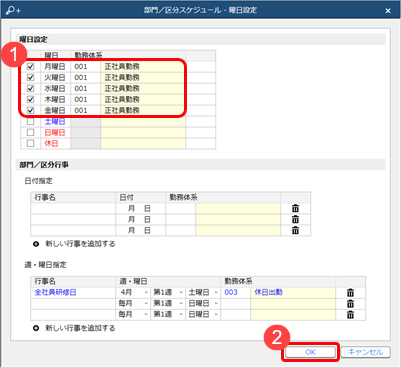Click the 木曜日 work system code 001
The width and height of the screenshot is (401, 368).
click(x=85, y=99)
